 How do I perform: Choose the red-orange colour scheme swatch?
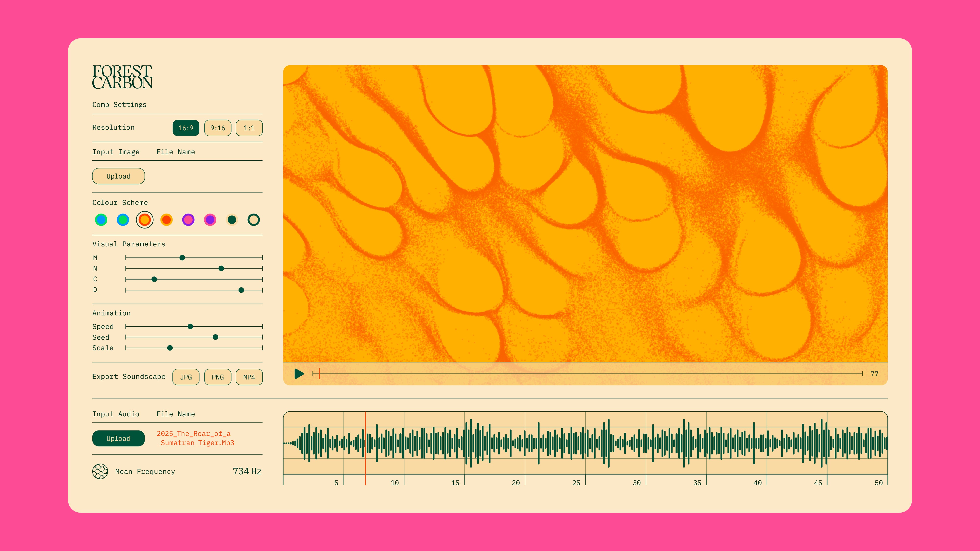[166, 220]
